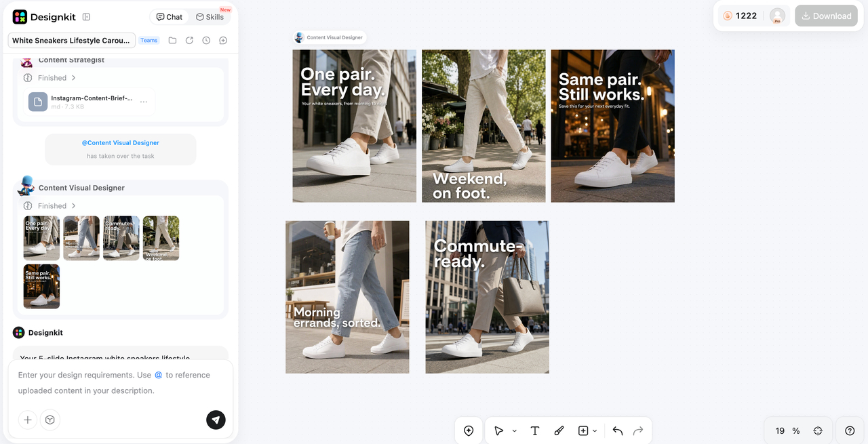The image size is (868, 444).
Task: Select the brush drawing tool
Action: click(559, 431)
